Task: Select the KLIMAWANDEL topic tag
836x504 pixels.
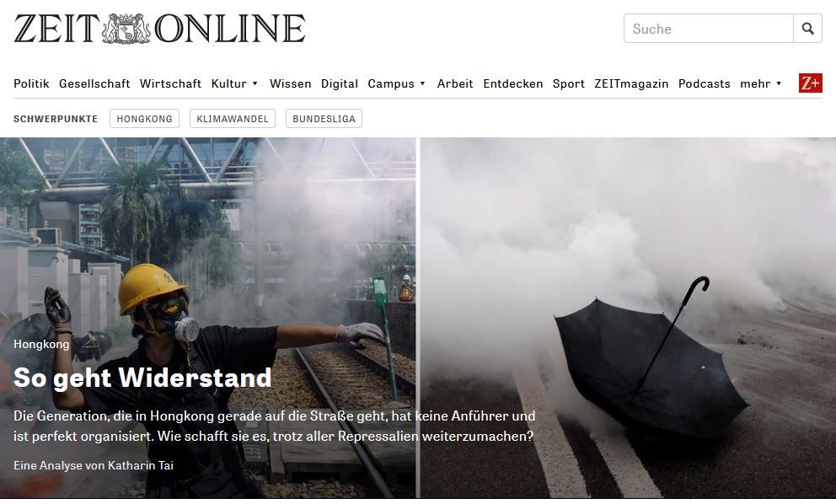Action: pyautogui.click(x=233, y=118)
